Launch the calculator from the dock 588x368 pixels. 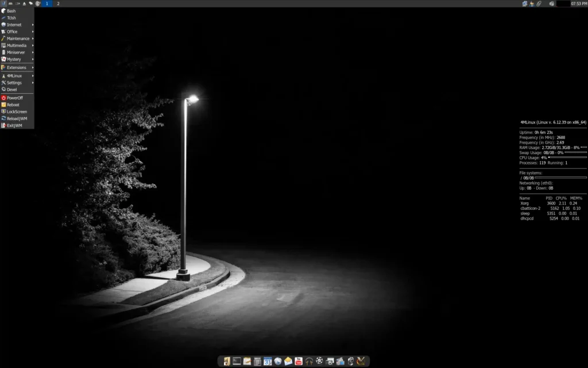(x=256, y=361)
